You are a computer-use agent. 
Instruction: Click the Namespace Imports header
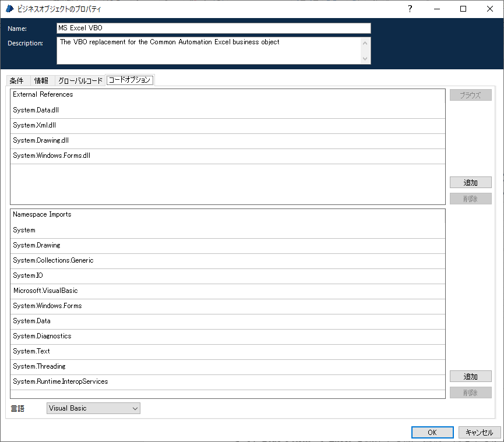click(42, 214)
